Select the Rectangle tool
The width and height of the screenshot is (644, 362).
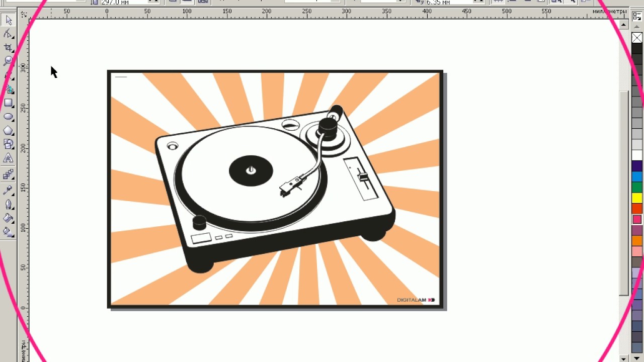tap(9, 103)
